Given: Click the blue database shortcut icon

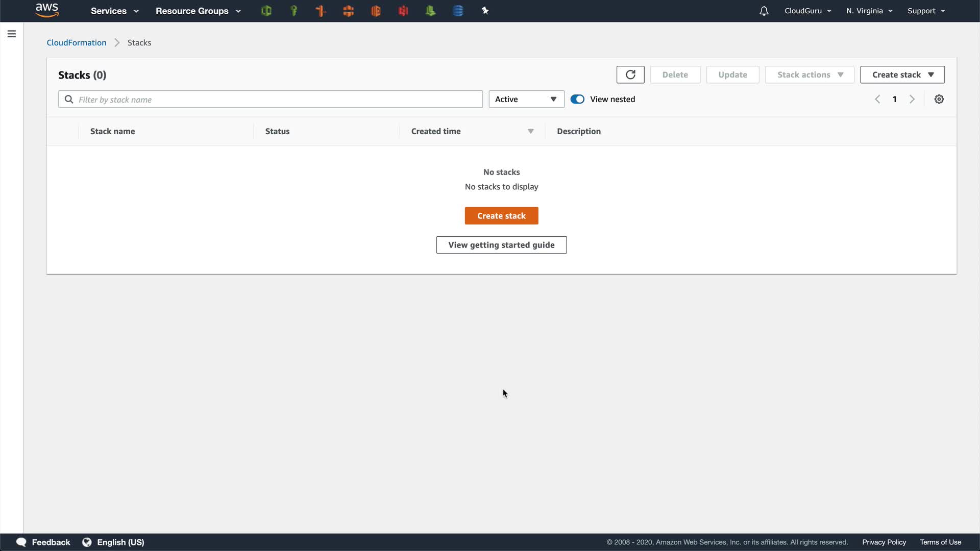Looking at the screenshot, I should coord(458,11).
